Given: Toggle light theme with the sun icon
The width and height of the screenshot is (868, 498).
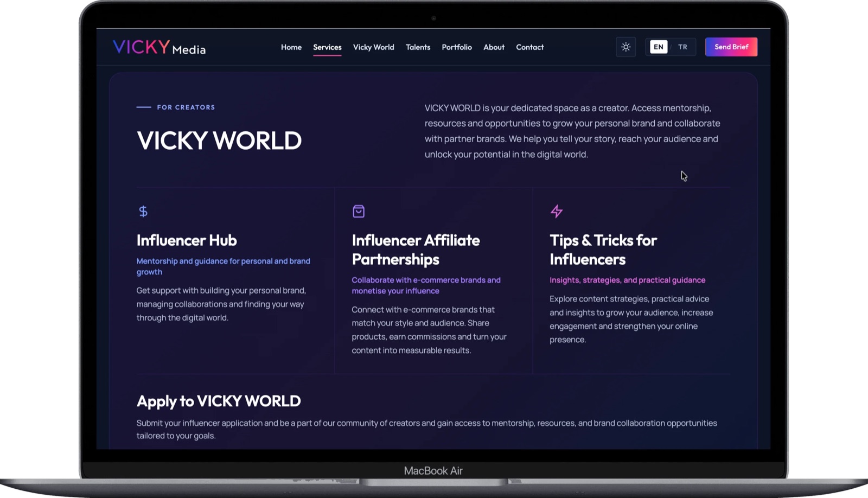Looking at the screenshot, I should 626,47.
